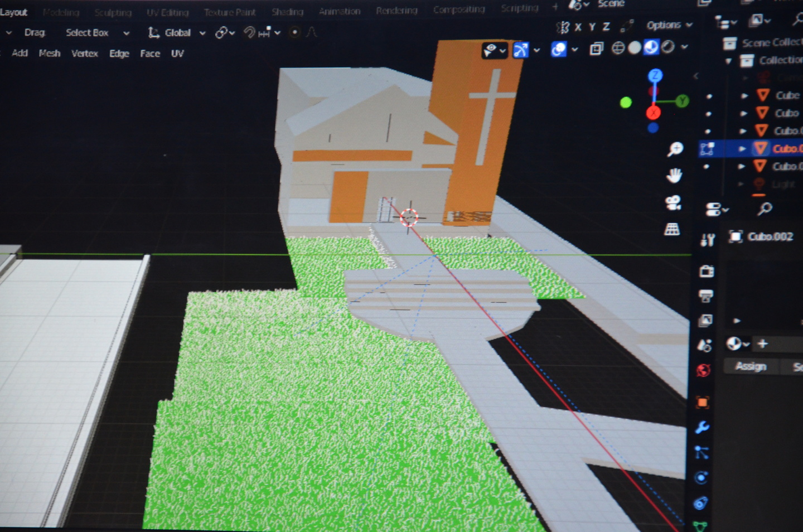This screenshot has width=803, height=532.
Task: Expand the Cubo.002 entry in outliner
Action: coord(742,149)
